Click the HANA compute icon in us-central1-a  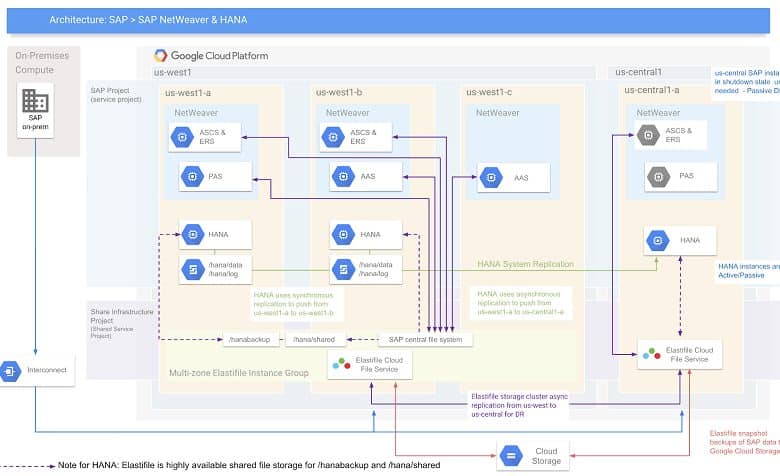tap(658, 240)
